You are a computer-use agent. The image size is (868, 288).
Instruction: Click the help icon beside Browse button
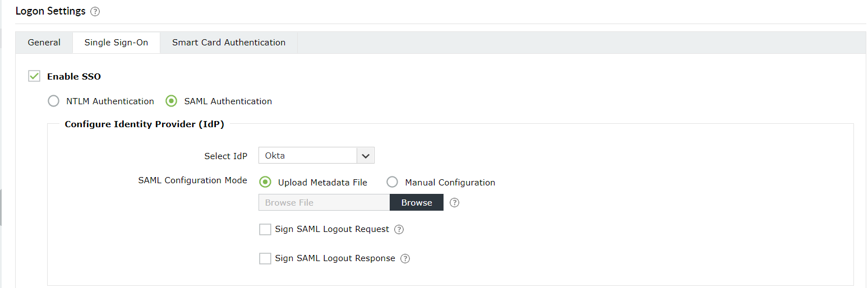455,203
